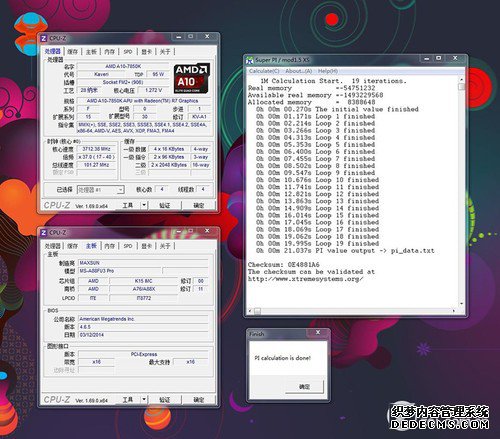Click the 'Loop 19 finished' line
Screen dimensions: 500x439
(x=317, y=244)
